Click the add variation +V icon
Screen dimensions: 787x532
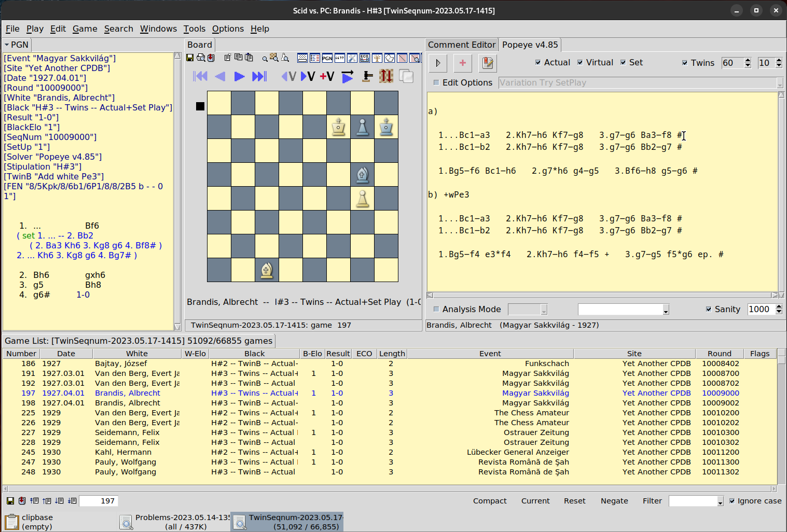tap(327, 76)
